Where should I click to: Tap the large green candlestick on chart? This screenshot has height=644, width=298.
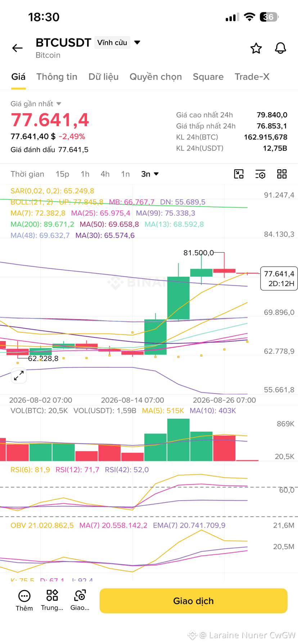pyautogui.click(x=179, y=298)
